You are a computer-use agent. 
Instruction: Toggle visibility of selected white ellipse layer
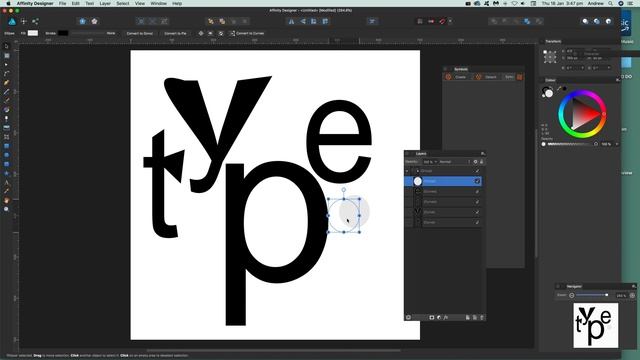[477, 181]
